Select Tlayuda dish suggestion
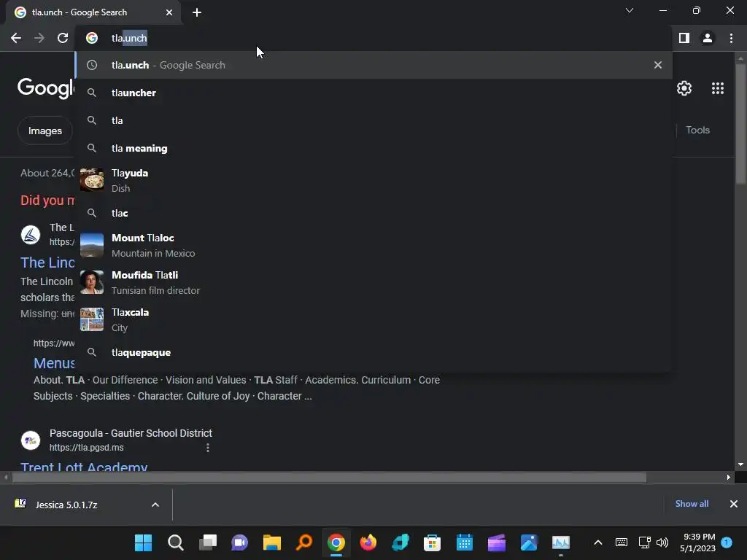747x560 pixels. point(374,181)
